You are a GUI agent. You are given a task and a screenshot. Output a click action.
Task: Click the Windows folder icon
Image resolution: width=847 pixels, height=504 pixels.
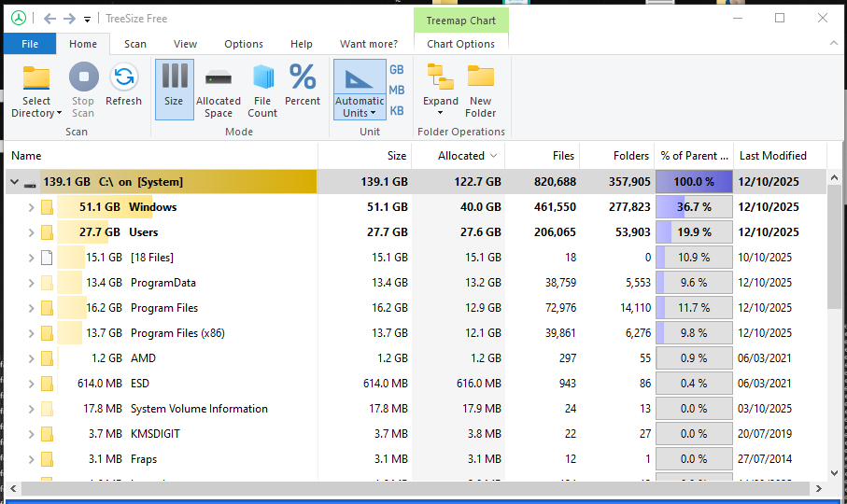tap(47, 207)
